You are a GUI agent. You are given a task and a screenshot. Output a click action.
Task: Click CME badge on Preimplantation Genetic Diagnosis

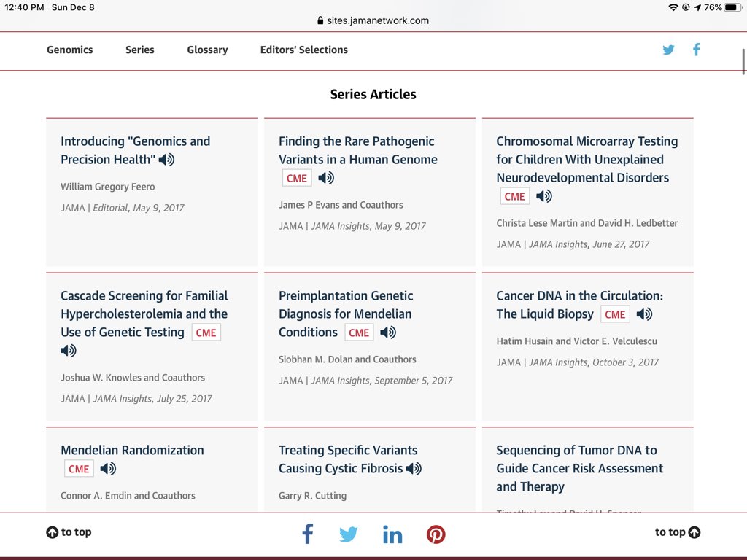(359, 332)
